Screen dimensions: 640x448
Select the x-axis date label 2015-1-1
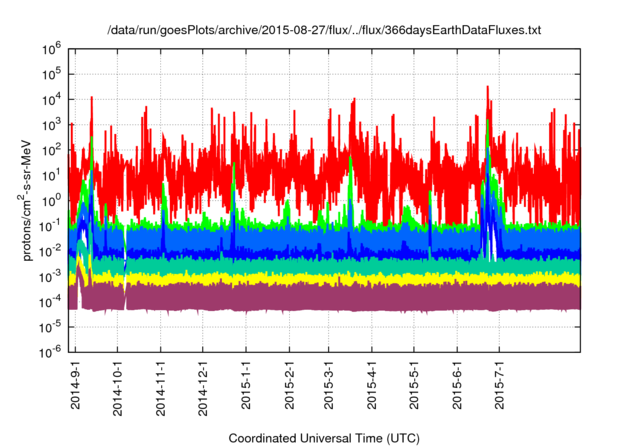pyautogui.click(x=246, y=385)
